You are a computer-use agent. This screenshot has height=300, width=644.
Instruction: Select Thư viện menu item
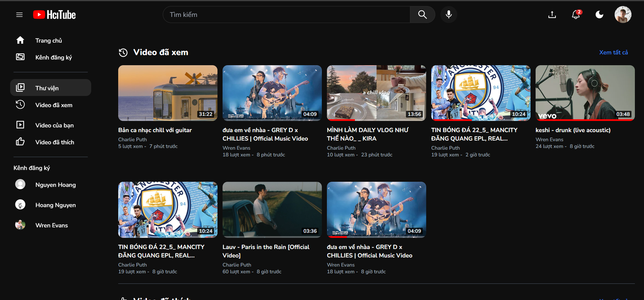click(x=51, y=87)
